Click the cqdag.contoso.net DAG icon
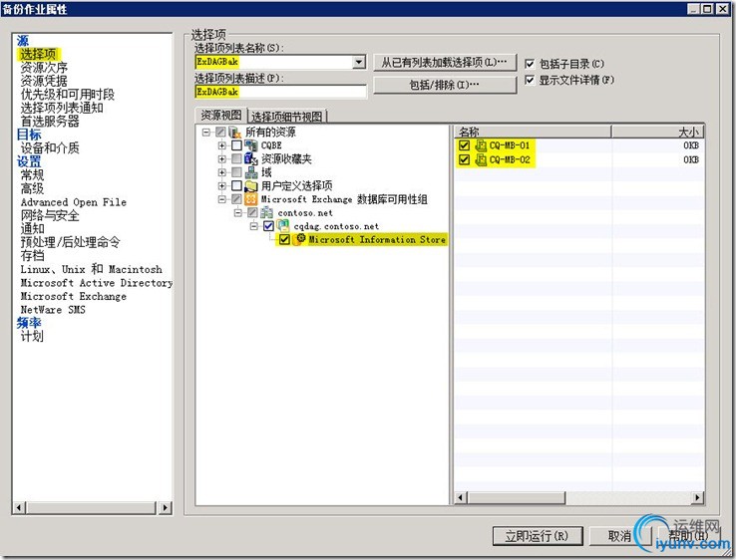The width and height of the screenshot is (736, 560). 283,226
